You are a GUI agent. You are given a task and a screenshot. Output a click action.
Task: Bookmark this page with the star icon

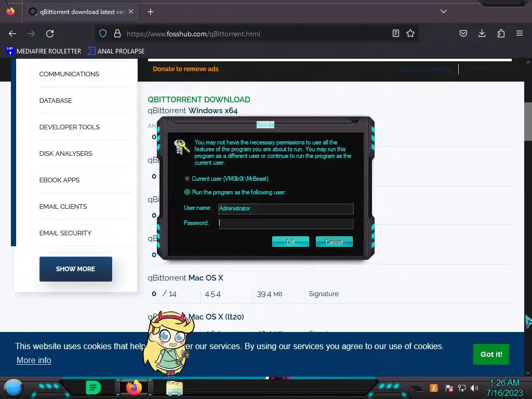tap(410, 33)
